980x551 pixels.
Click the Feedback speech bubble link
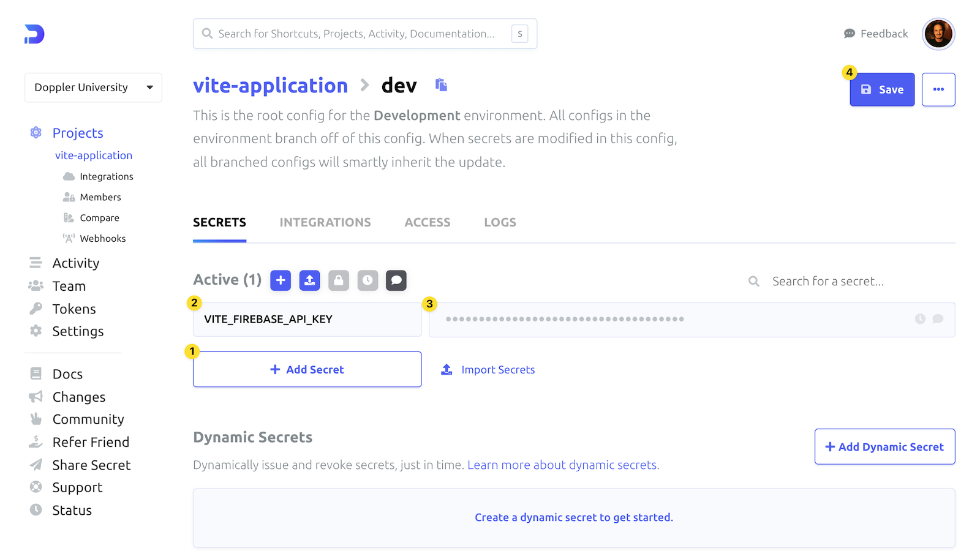[x=876, y=34]
